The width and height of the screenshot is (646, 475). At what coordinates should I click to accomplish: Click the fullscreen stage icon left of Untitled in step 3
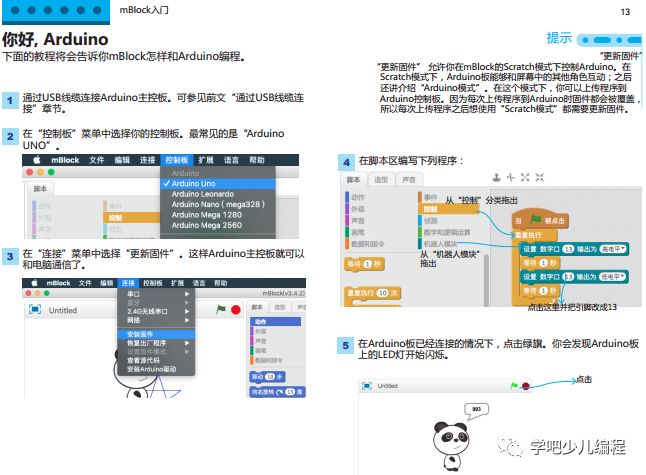[x=35, y=309]
